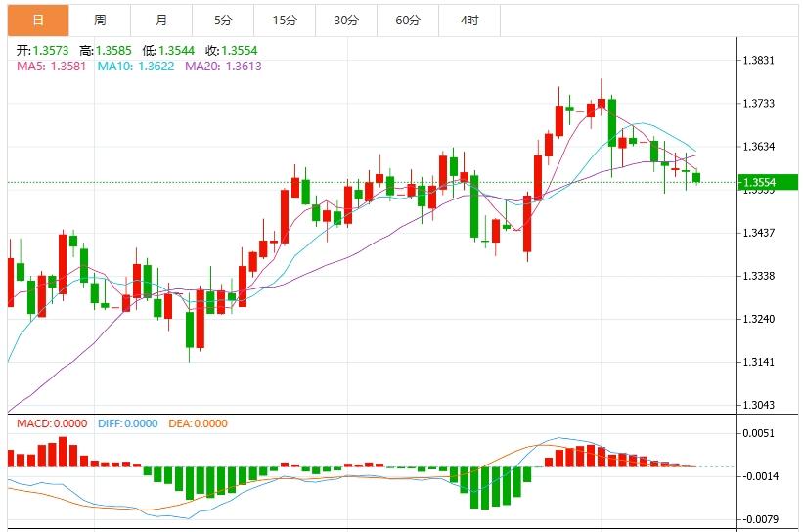
Task: Click the green 1.3554 current price tag
Action: coord(768,182)
